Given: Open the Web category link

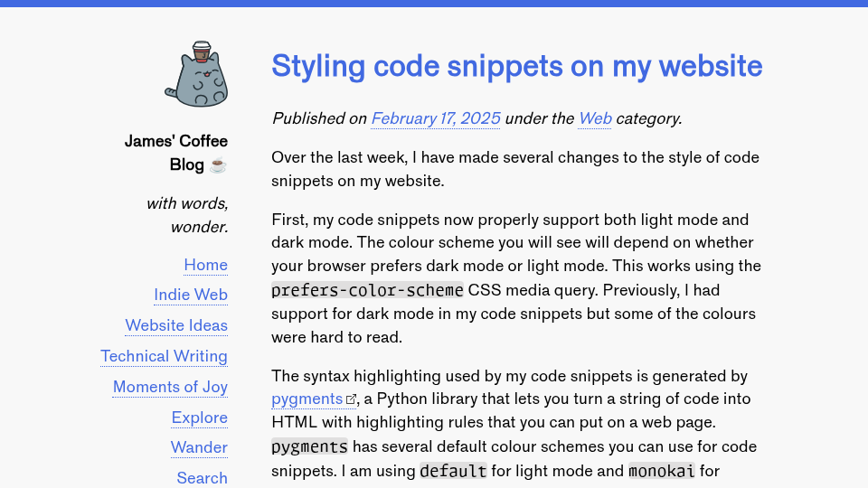Looking at the screenshot, I should pyautogui.click(x=595, y=118).
